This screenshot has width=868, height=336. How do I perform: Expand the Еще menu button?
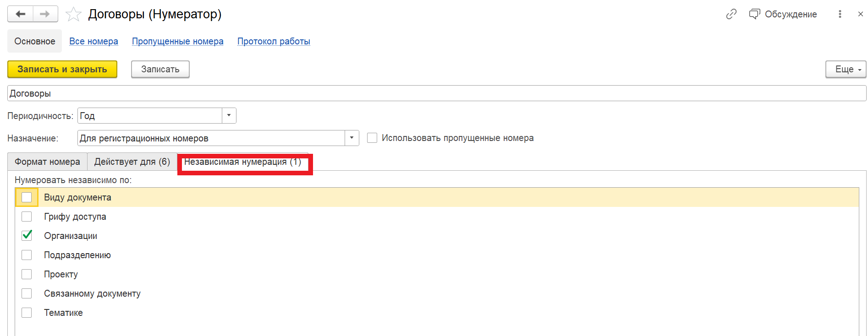[x=846, y=69]
